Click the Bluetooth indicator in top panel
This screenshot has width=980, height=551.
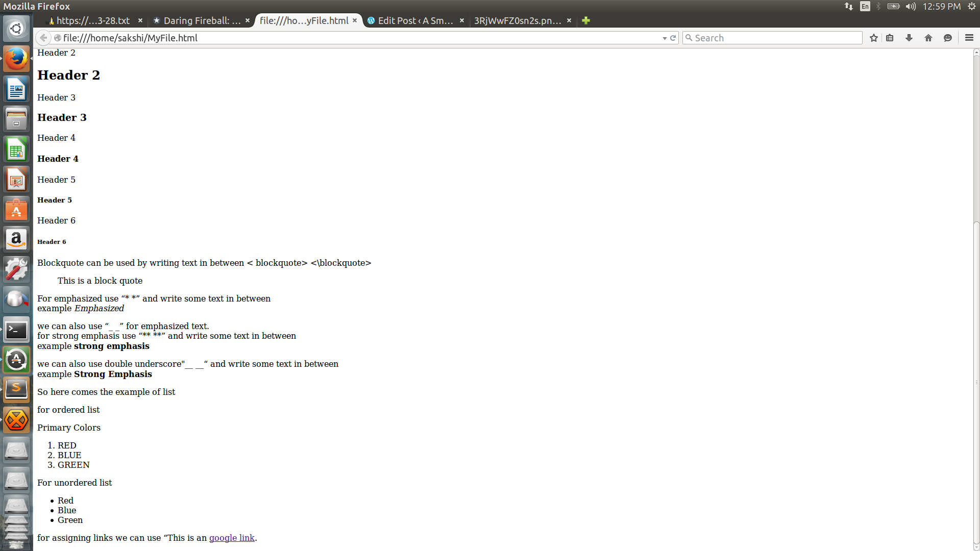pos(878,6)
